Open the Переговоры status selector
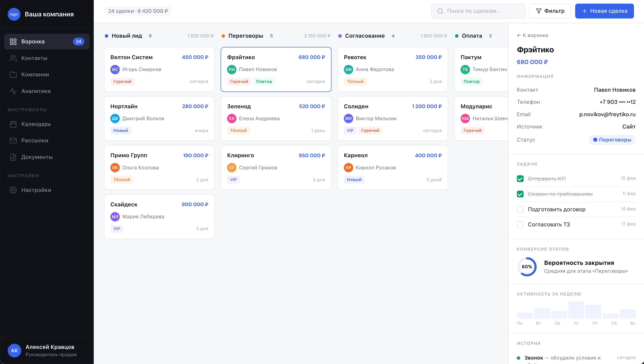The height and width of the screenshot is (364, 644). pos(612,140)
